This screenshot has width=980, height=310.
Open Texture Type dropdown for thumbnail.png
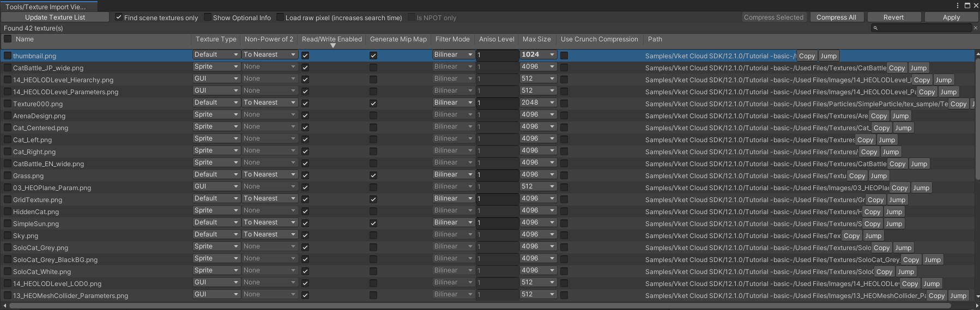coord(216,54)
